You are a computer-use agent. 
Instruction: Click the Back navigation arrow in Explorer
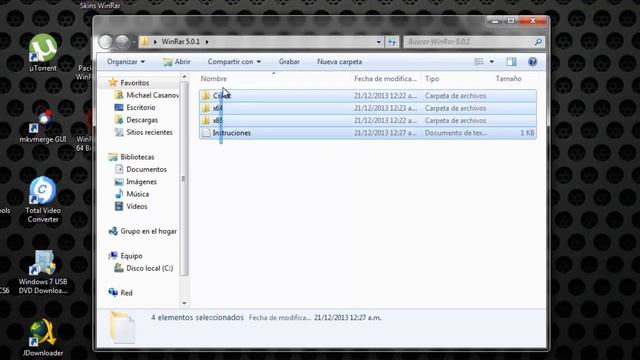(x=106, y=42)
